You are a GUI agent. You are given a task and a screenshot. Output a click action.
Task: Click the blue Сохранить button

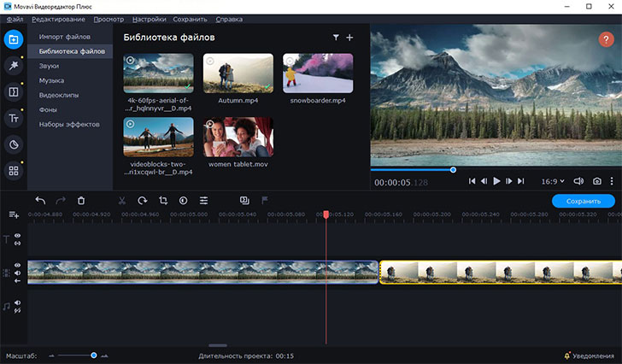click(583, 201)
